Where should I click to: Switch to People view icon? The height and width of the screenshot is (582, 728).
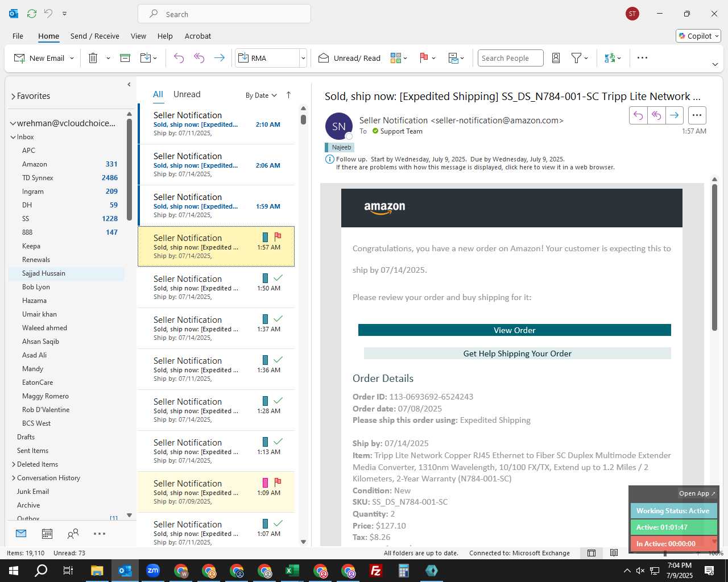pyautogui.click(x=73, y=534)
